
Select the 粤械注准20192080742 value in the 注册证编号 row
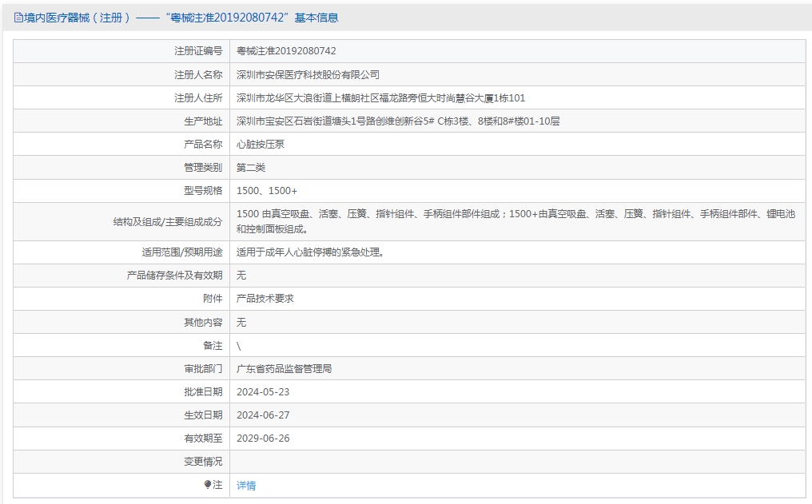click(x=286, y=51)
